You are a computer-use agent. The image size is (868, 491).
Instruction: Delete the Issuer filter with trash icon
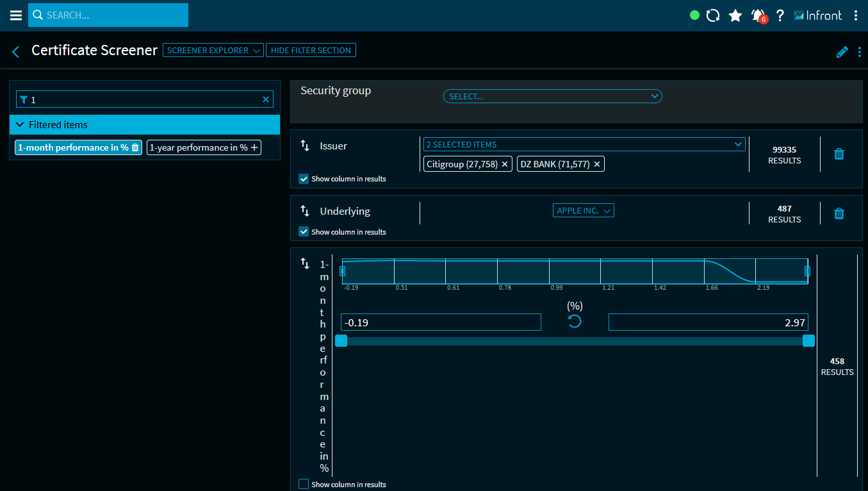pos(839,154)
